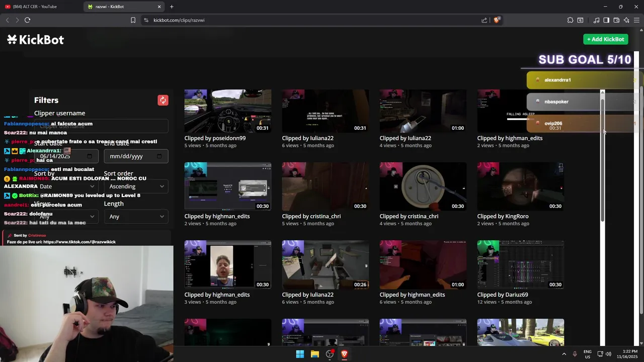
Task: Play the clip by poseidonn99
Action: [227, 111]
